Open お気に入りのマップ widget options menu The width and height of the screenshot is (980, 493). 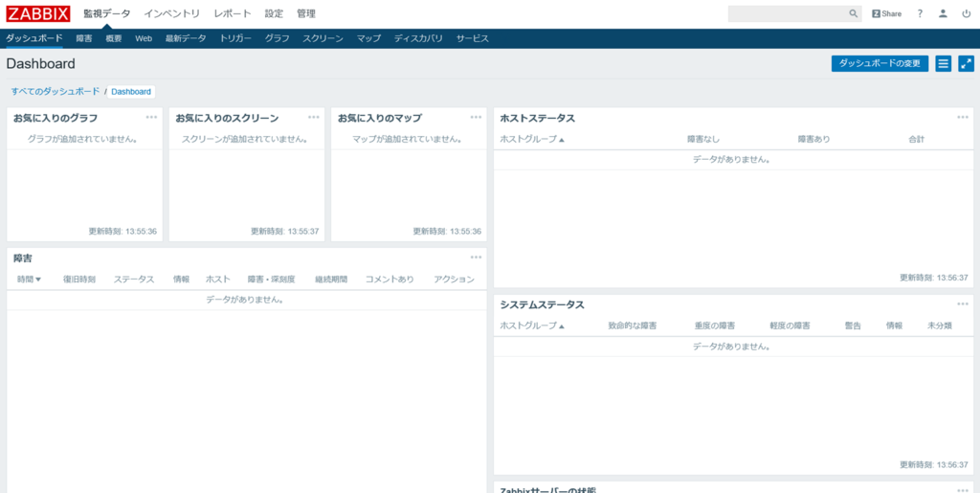point(476,117)
